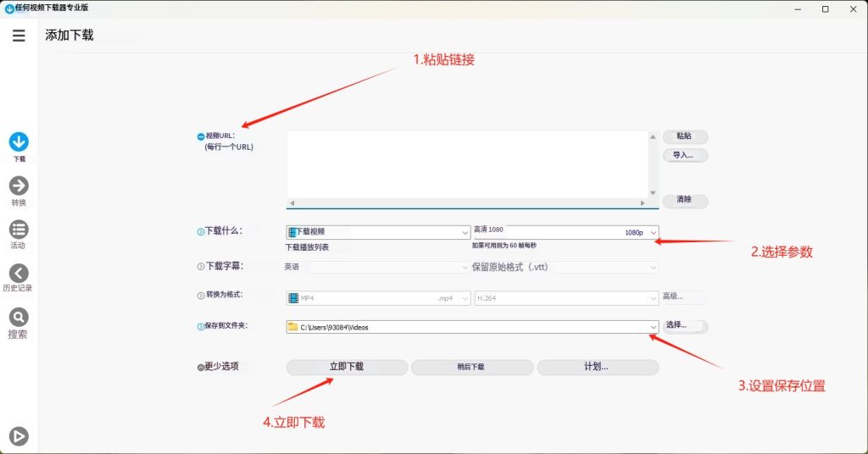868x454 pixels.
Task: Click the 清除 clear button
Action: pos(685,200)
